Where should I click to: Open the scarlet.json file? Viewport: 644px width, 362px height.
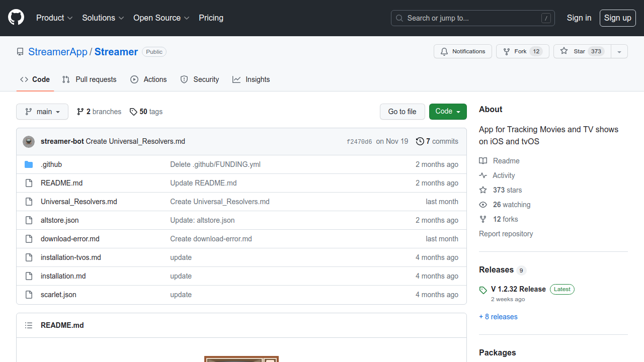pos(58,295)
